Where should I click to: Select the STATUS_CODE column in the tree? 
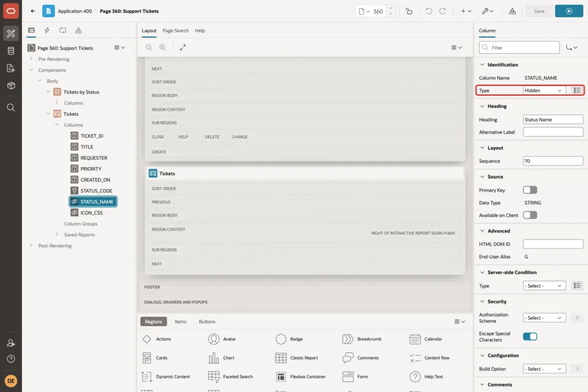click(91, 191)
